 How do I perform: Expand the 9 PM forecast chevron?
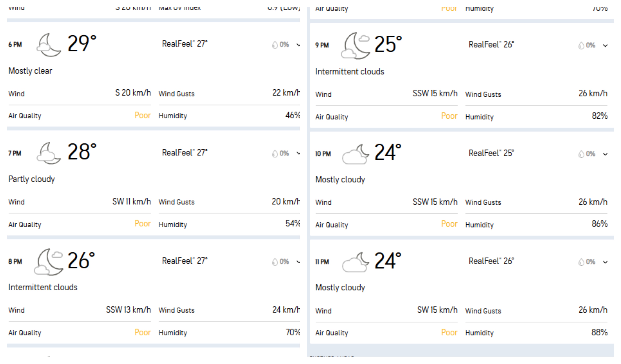coord(605,46)
